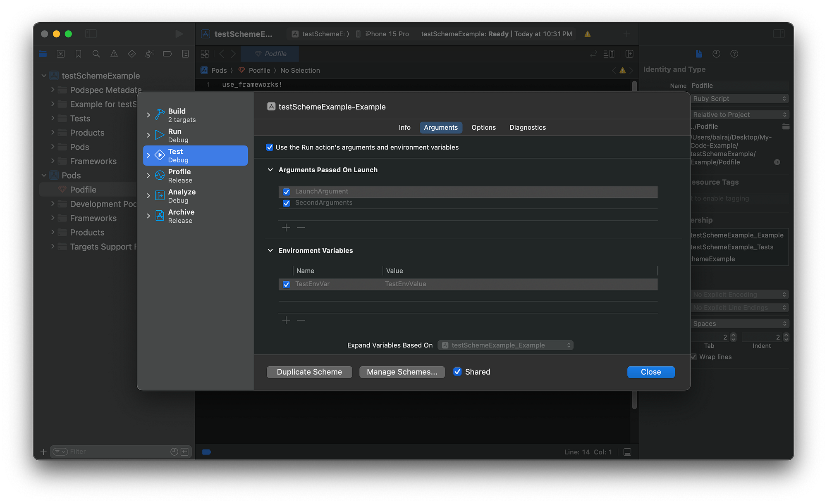The width and height of the screenshot is (827, 504).
Task: Click the add editor split icon
Action: click(629, 54)
